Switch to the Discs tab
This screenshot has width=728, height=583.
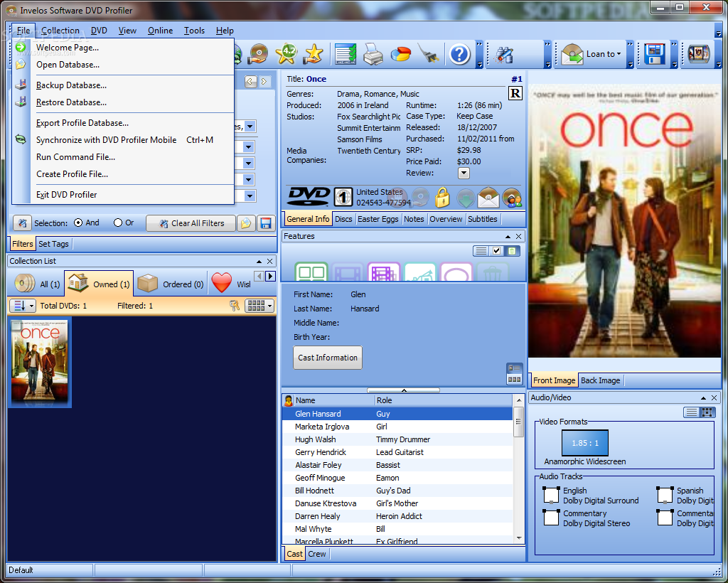(x=343, y=219)
